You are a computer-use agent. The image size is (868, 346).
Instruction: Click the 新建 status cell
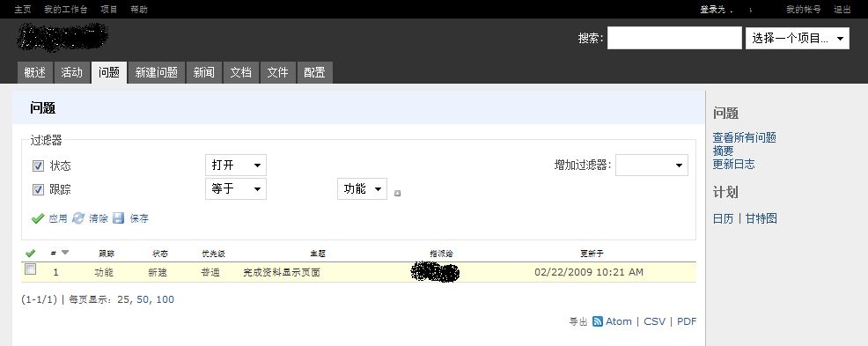point(158,272)
